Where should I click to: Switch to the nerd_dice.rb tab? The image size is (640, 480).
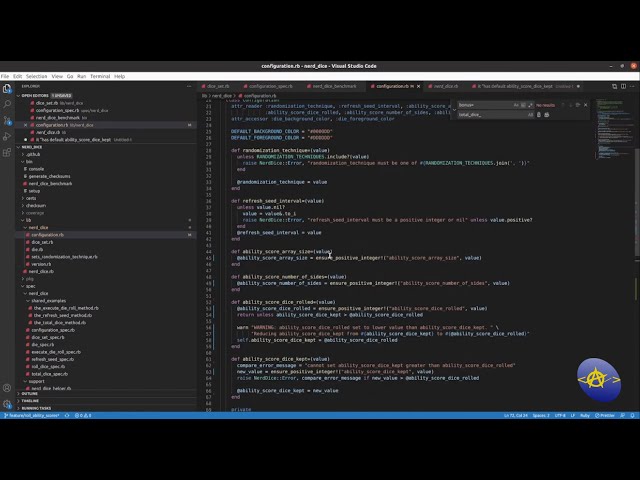click(x=445, y=86)
